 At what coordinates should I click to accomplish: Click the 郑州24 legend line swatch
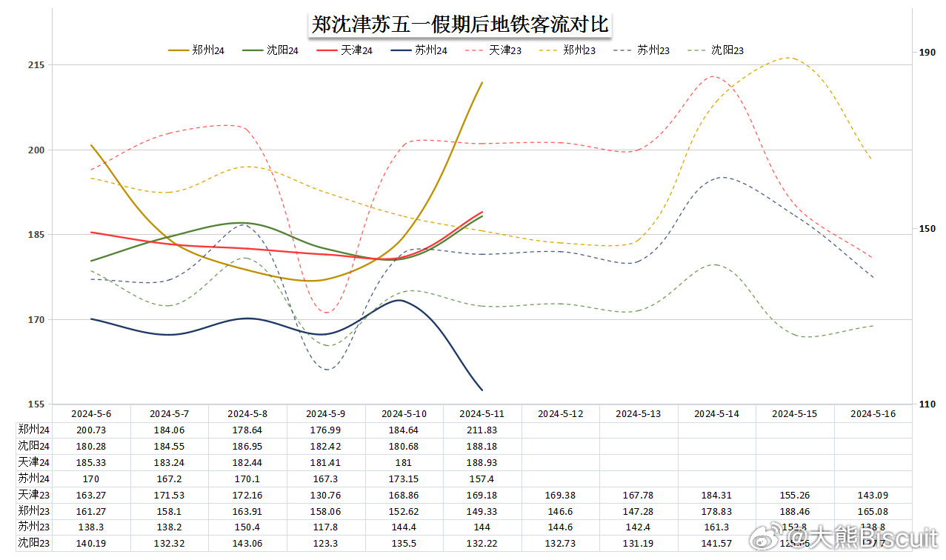click(x=179, y=50)
